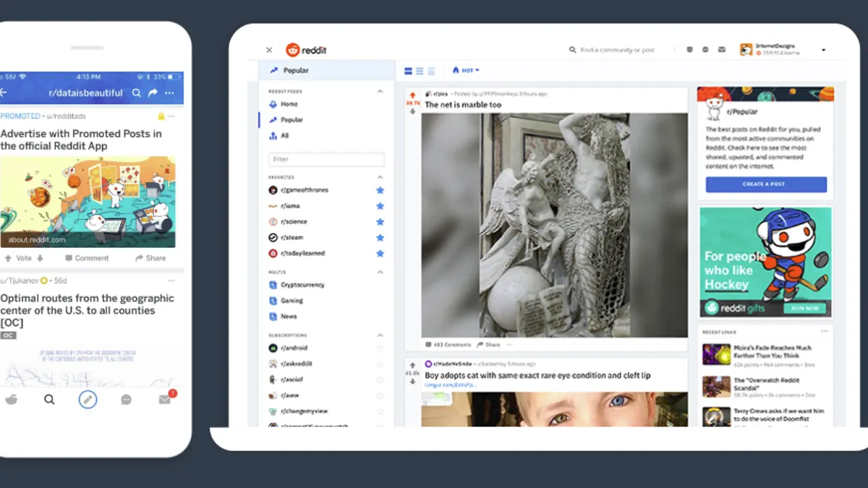Open the chat icon in desktop header
868x488 pixels.
[705, 50]
